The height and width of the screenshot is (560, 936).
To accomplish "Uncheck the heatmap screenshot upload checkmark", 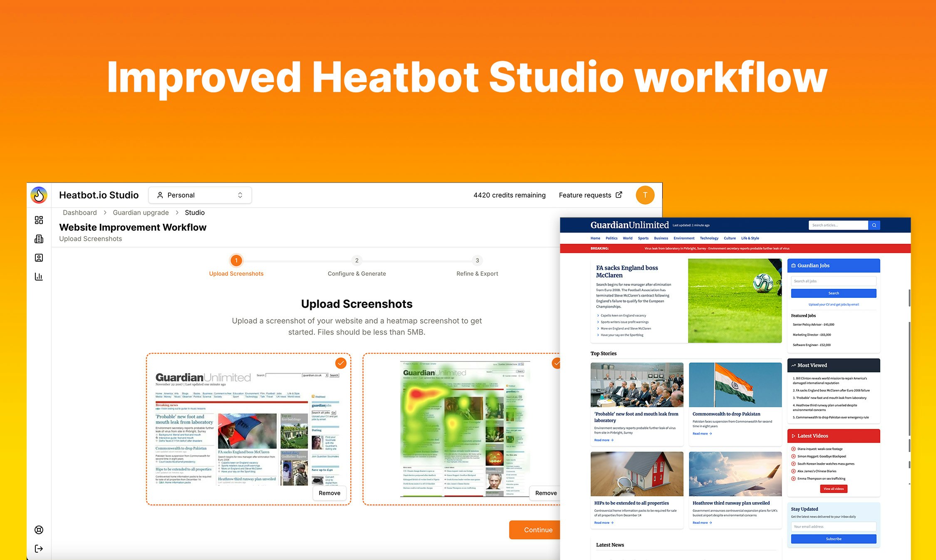I will click(557, 363).
